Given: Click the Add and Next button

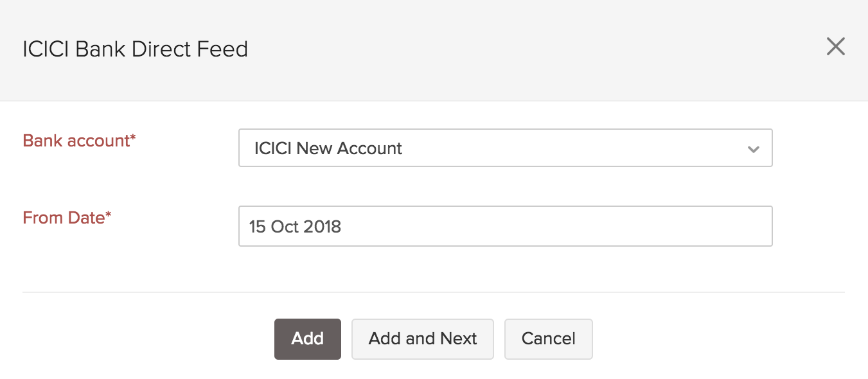Looking at the screenshot, I should pos(422,339).
